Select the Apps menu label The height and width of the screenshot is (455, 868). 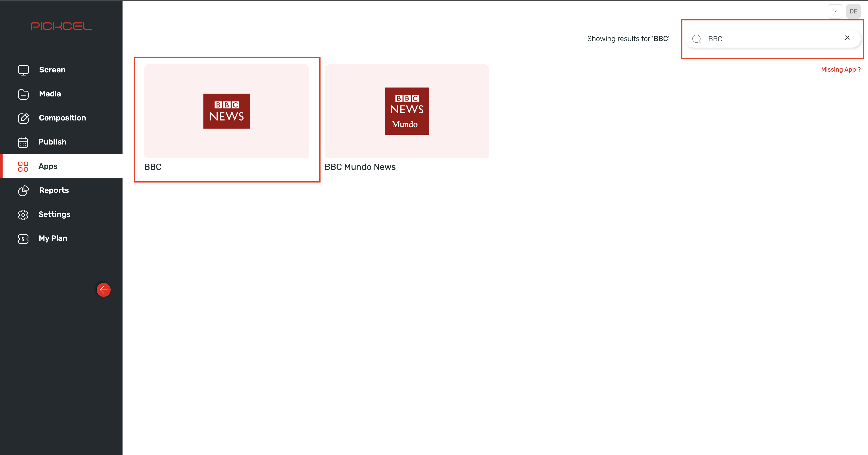48,166
